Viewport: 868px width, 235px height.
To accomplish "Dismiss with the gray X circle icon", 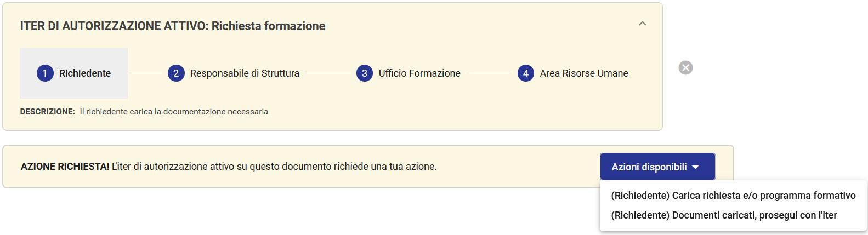I will (x=685, y=68).
